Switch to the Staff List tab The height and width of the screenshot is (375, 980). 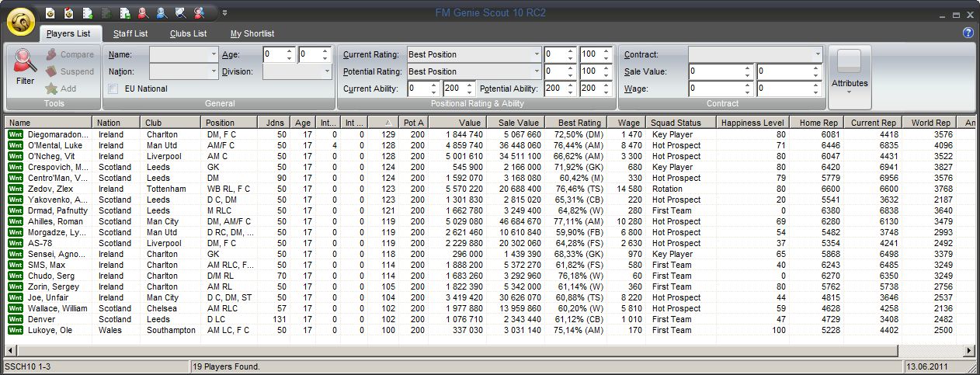click(x=130, y=33)
